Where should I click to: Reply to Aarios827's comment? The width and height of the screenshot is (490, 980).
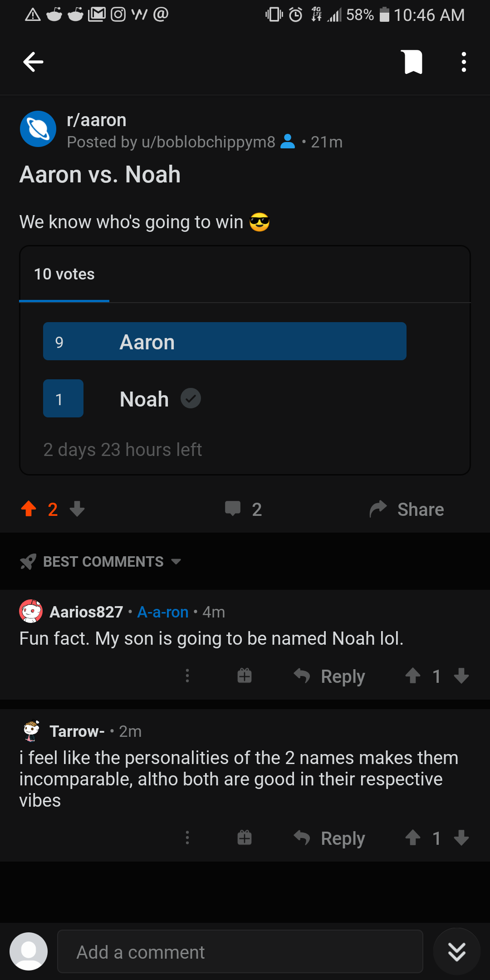pyautogui.click(x=329, y=676)
